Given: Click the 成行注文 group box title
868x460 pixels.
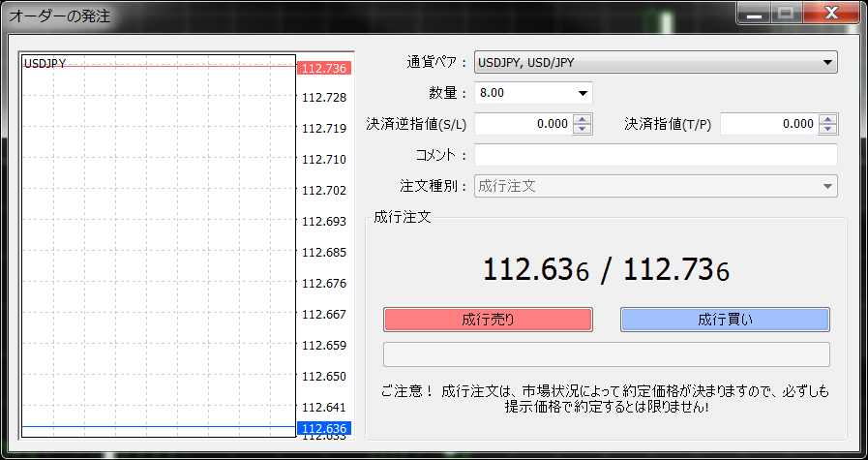Looking at the screenshot, I should click(x=403, y=217).
